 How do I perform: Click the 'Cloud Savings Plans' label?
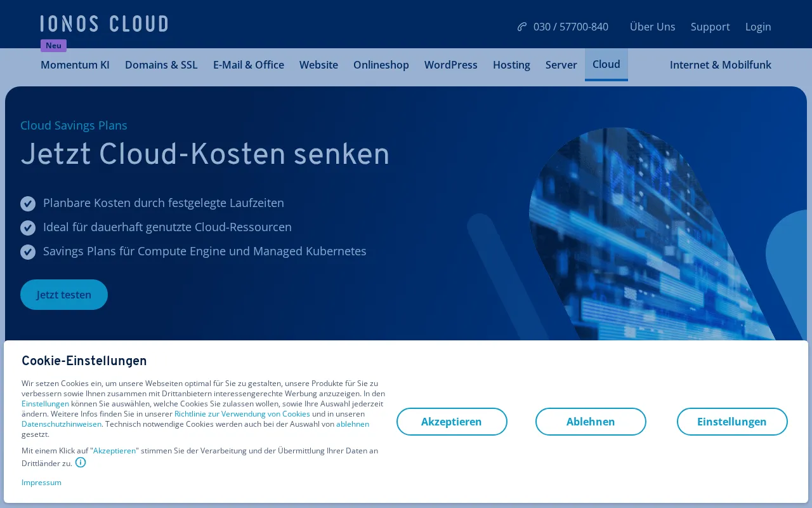[x=74, y=125]
